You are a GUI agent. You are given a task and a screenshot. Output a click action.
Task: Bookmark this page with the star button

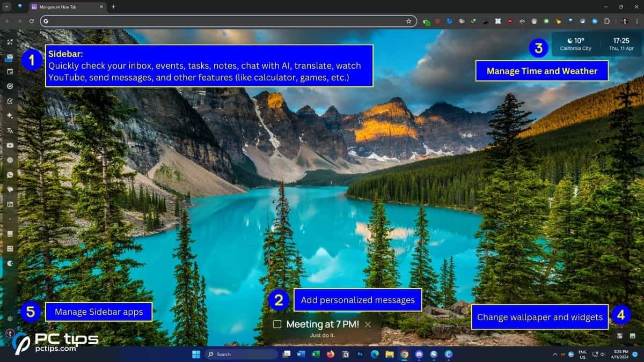coord(408,21)
